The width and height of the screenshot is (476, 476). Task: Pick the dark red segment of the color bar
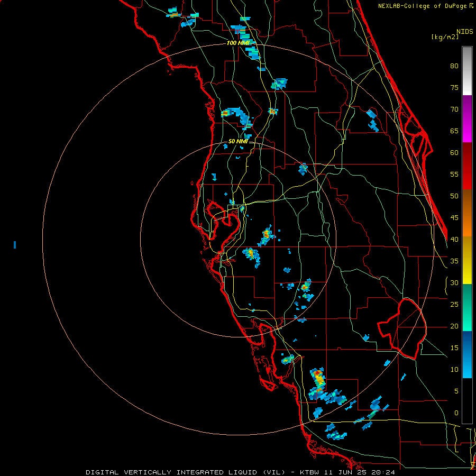[467, 166]
